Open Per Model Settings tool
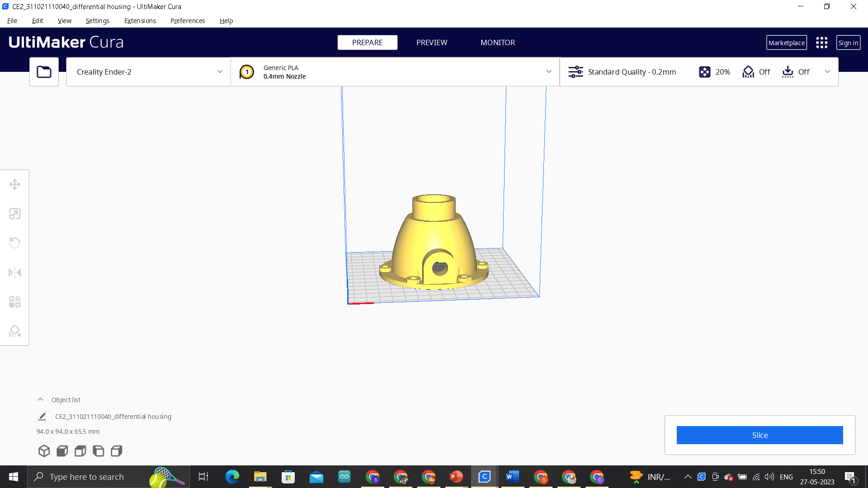The image size is (868, 488). 14,302
